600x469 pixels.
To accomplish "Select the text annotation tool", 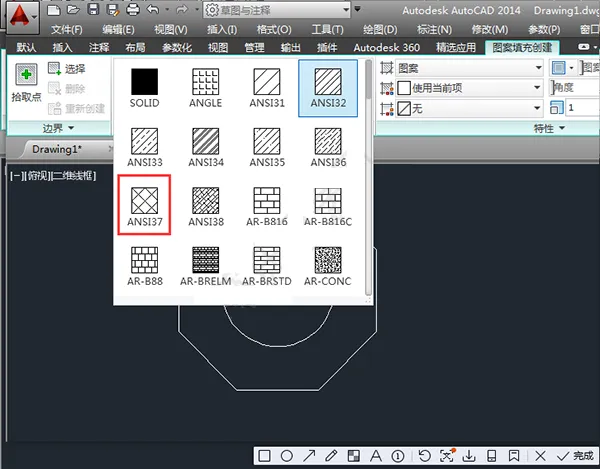I will click(x=376, y=456).
